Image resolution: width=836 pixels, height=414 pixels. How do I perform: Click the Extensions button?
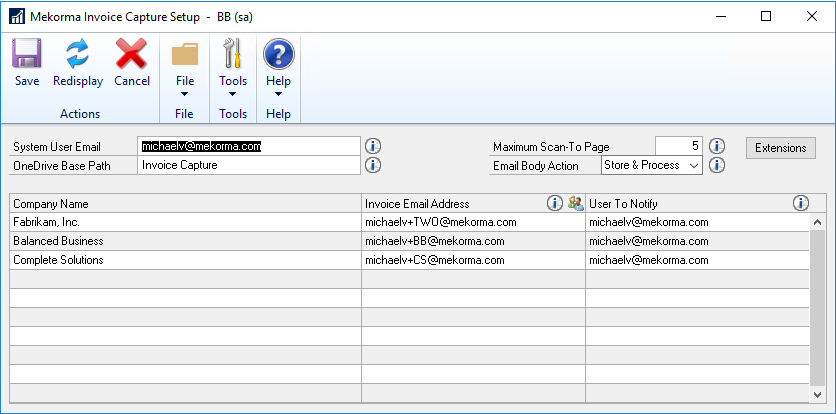(x=781, y=148)
